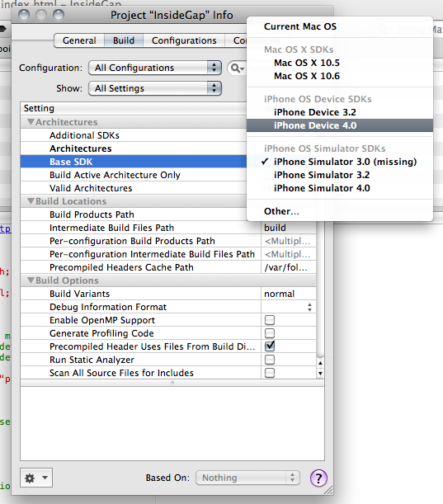Choose iPhone Simulator 3.0 (missing)

pyautogui.click(x=340, y=162)
